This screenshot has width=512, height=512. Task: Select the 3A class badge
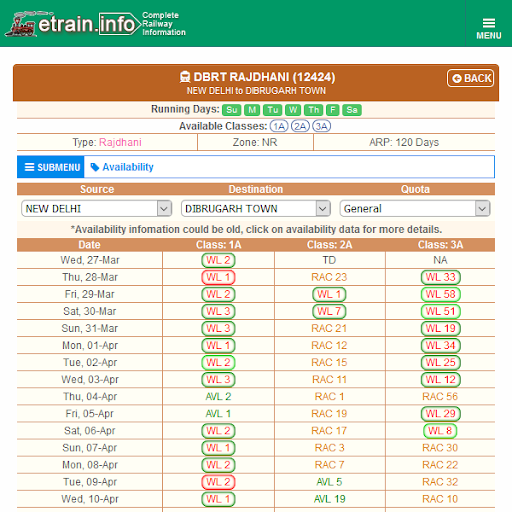tap(321, 126)
